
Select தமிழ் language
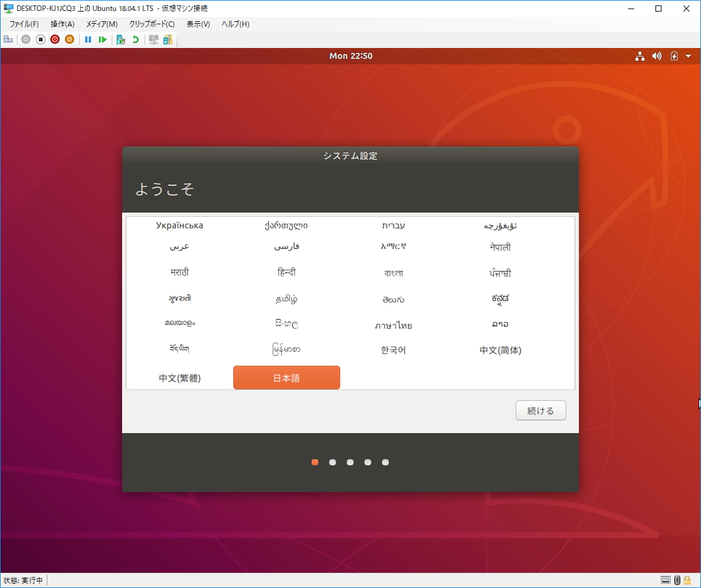[x=287, y=299]
